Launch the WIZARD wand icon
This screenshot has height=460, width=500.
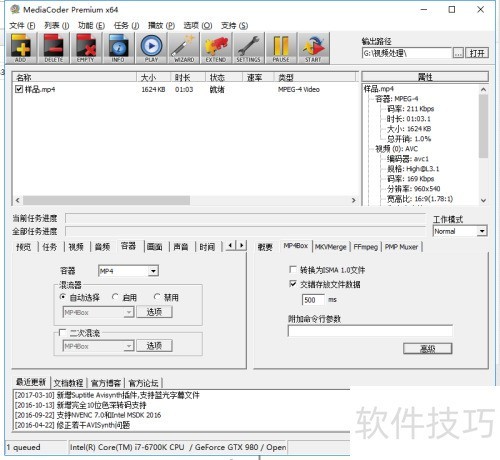184,48
